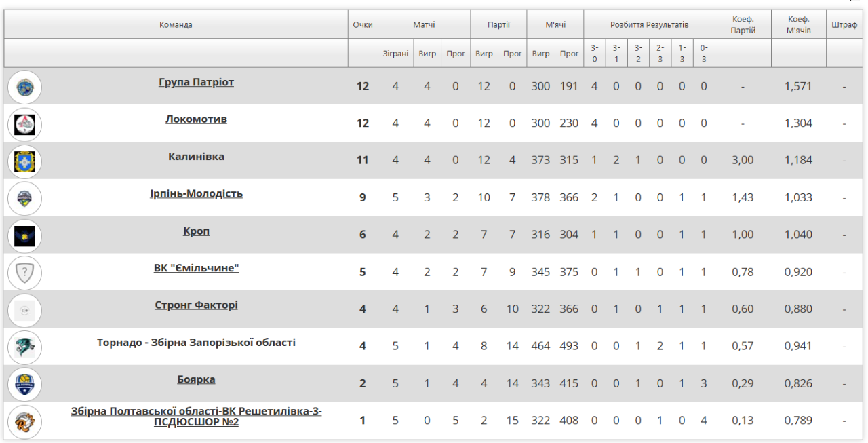Open the Калинівка team link
Viewport: 868px width, 443px height.
click(x=196, y=157)
